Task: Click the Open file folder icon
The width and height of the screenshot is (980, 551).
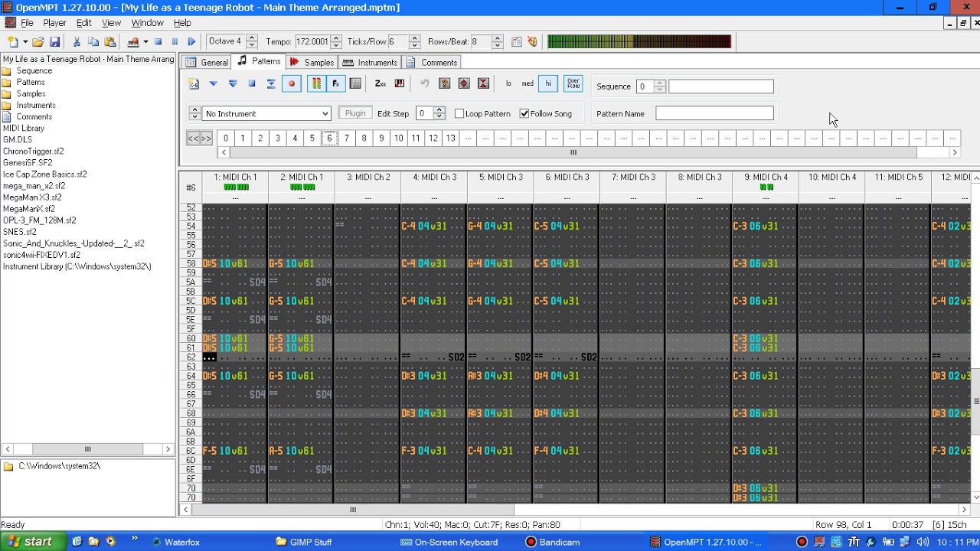Action: (x=38, y=42)
